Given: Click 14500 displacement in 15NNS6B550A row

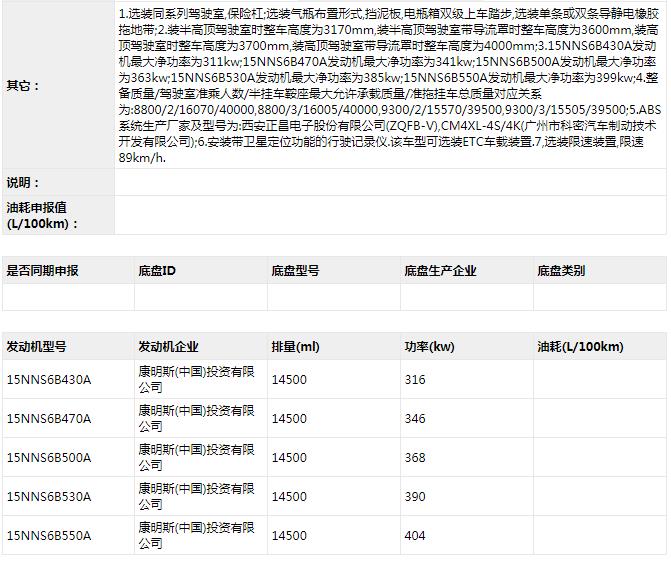Looking at the screenshot, I should 289,535.
